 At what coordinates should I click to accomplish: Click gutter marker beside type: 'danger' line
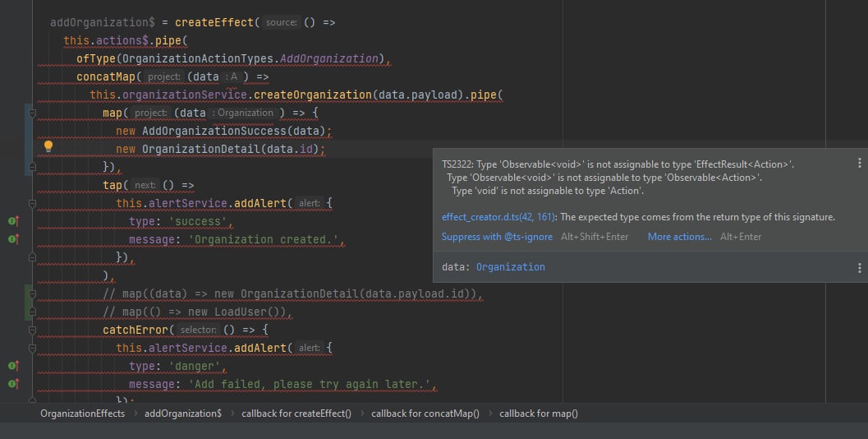[13, 366]
